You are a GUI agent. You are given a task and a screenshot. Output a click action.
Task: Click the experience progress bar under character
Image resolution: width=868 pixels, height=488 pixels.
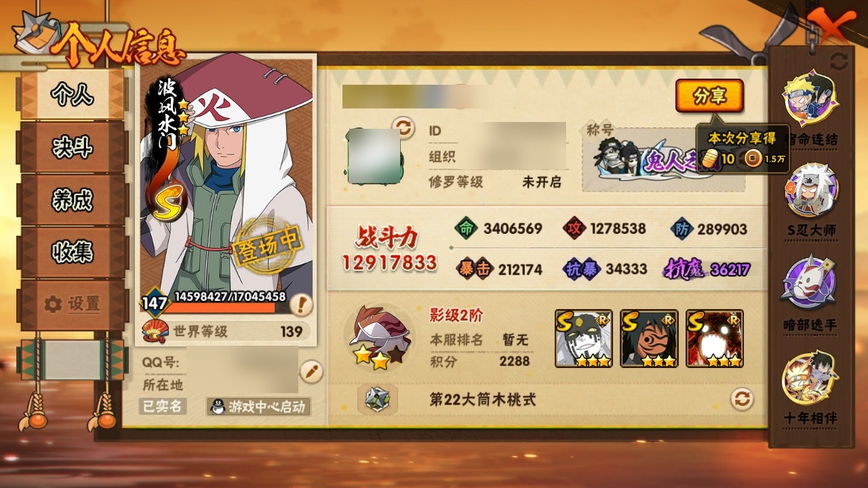tap(220, 307)
